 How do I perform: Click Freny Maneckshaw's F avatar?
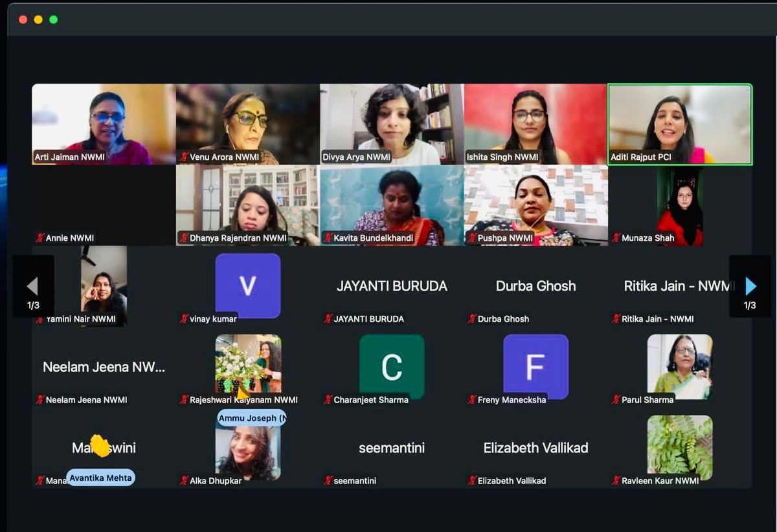pyautogui.click(x=535, y=366)
